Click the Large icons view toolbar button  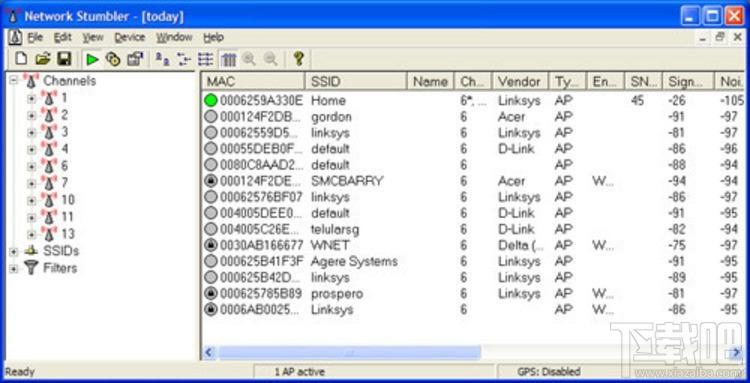163,59
